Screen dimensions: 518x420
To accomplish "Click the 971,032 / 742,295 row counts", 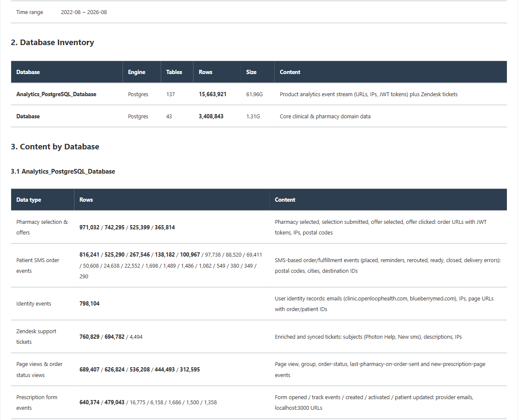I will coord(127,227).
